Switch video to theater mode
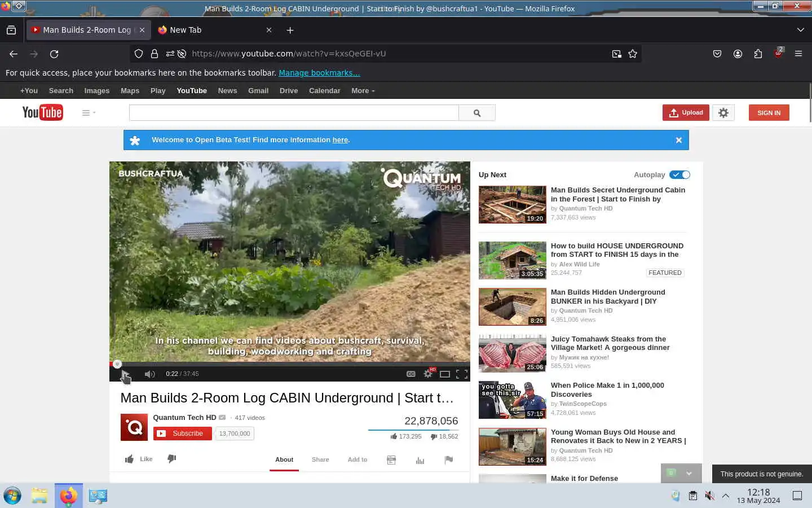This screenshot has width=812, height=508. click(445, 374)
